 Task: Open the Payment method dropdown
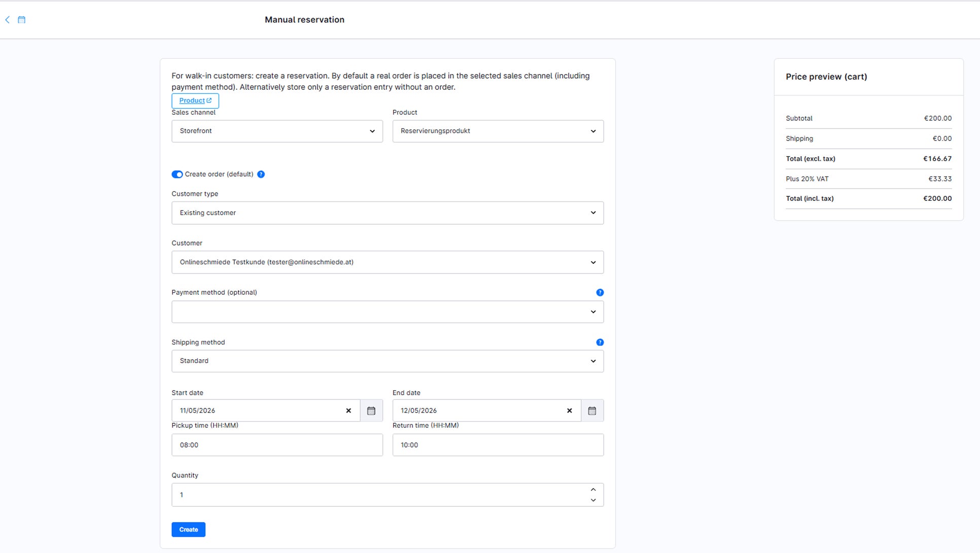388,312
